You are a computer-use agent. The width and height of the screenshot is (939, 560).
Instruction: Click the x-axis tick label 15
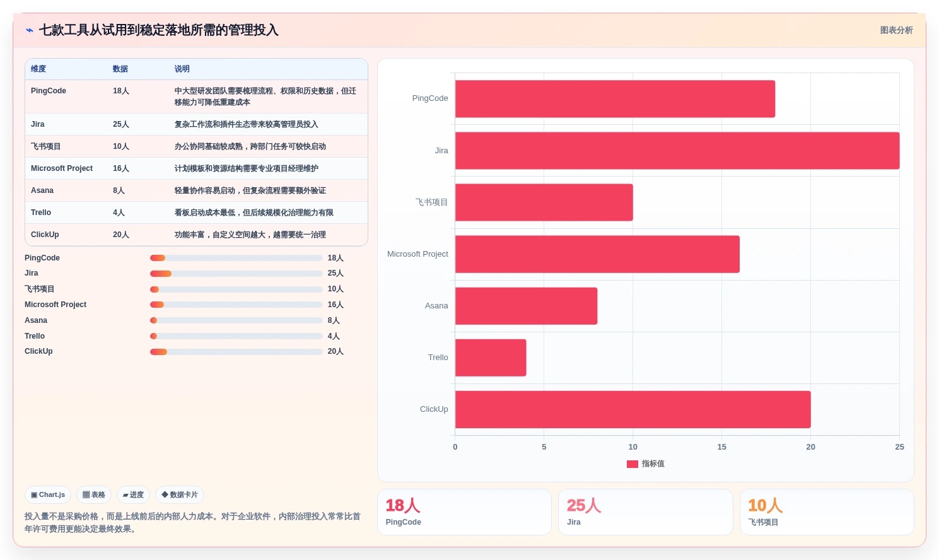[x=721, y=447]
